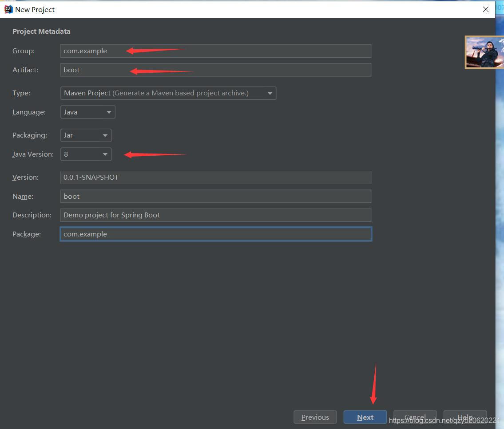This screenshot has width=504, height=429.
Task: Click the Version field with 0.0.1-SNAPSHOT
Action: [x=216, y=177]
